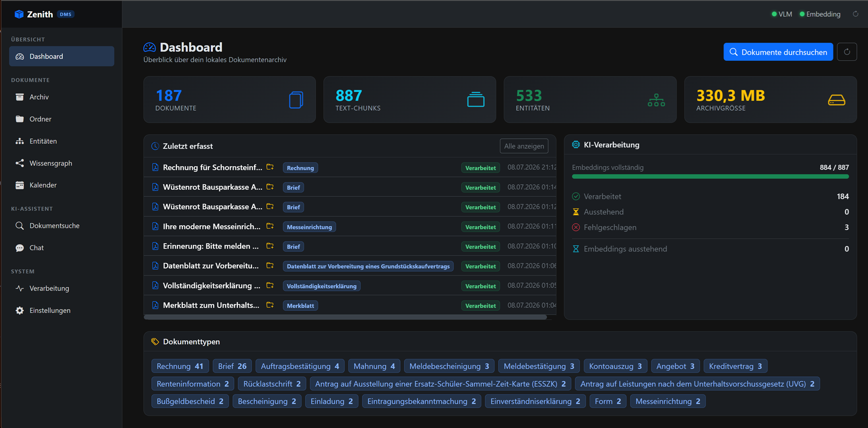The width and height of the screenshot is (868, 428).
Task: Click the Embeddings vollständig progress bar
Action: pyautogui.click(x=710, y=177)
